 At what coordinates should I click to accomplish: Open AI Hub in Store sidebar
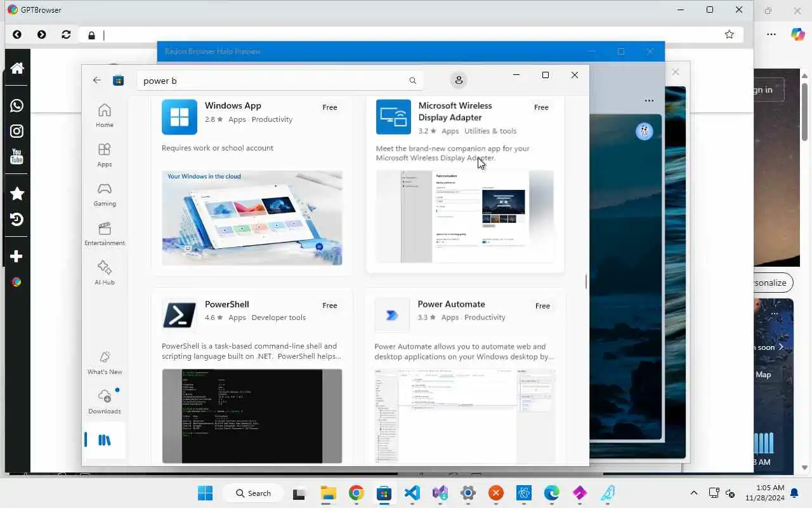(105, 272)
